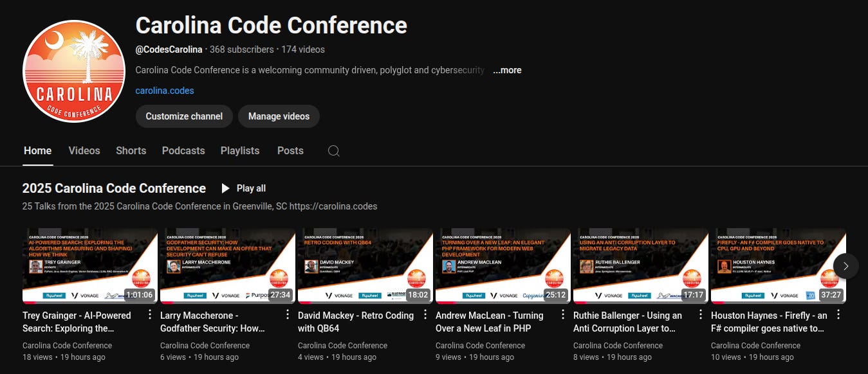This screenshot has height=374, width=868.
Task: Open options menu for David Mackey video
Action: pyautogui.click(x=425, y=314)
